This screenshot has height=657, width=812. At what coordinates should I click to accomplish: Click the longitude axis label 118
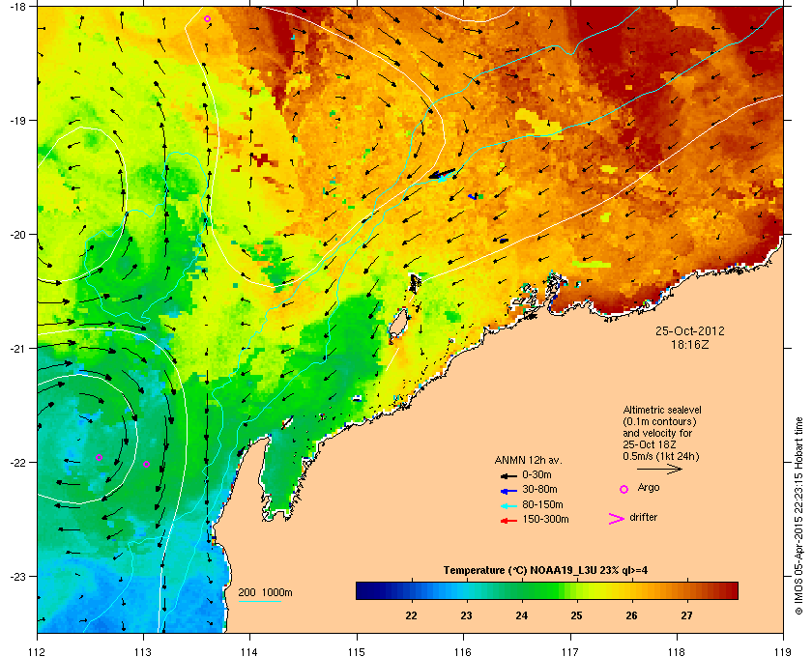[x=677, y=651]
